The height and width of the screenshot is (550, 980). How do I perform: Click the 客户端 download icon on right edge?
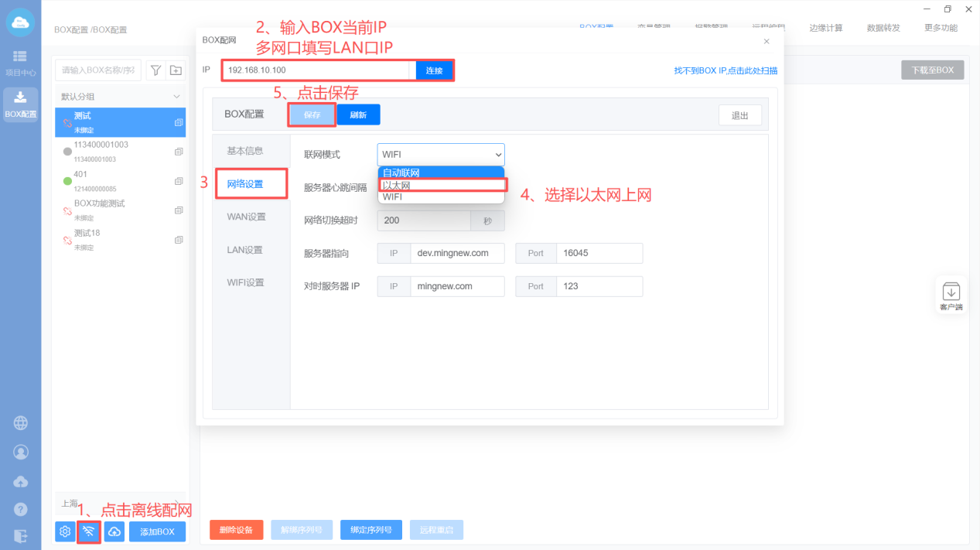coord(951,293)
